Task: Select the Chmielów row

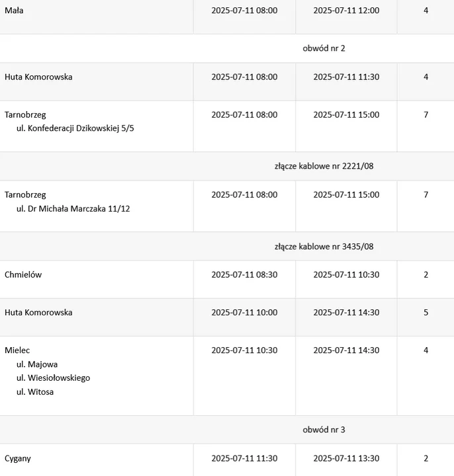Action: pyautogui.click(x=227, y=279)
